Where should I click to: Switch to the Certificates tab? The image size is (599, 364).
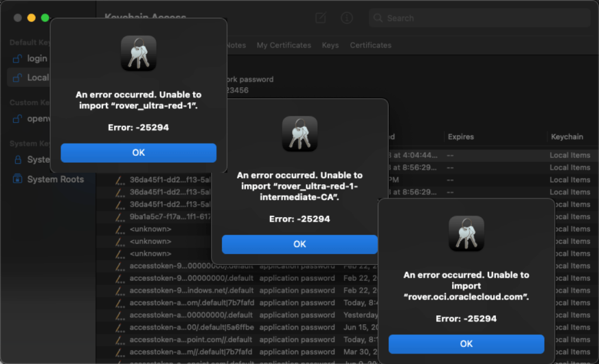(371, 45)
